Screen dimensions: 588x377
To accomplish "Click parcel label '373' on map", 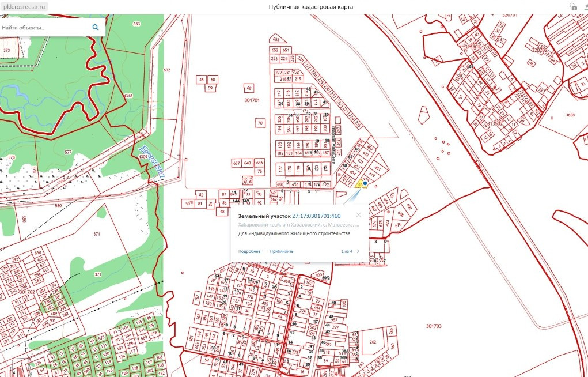I will (7, 50).
